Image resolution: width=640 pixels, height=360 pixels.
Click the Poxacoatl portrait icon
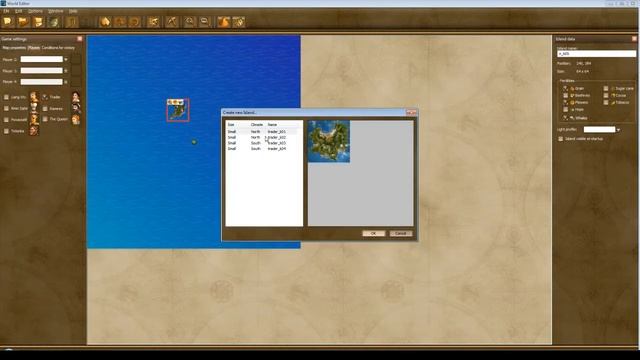34,120
